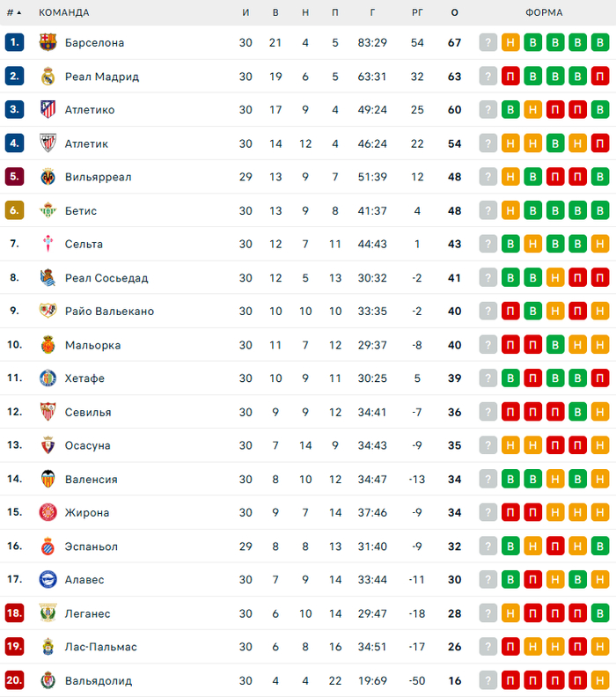Click the Alaves club crest icon
616x697 pixels.
click(48, 580)
